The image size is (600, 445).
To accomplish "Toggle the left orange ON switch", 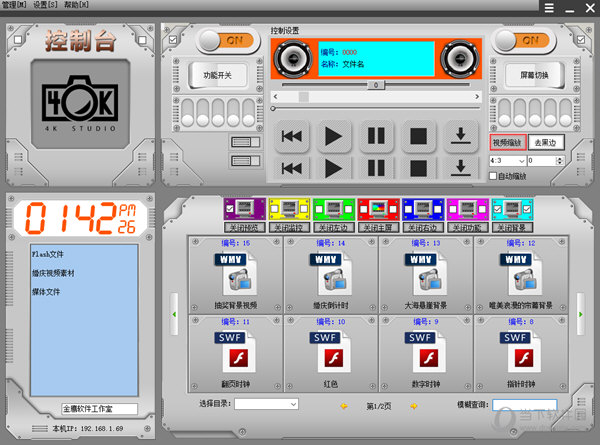I will coord(228,41).
